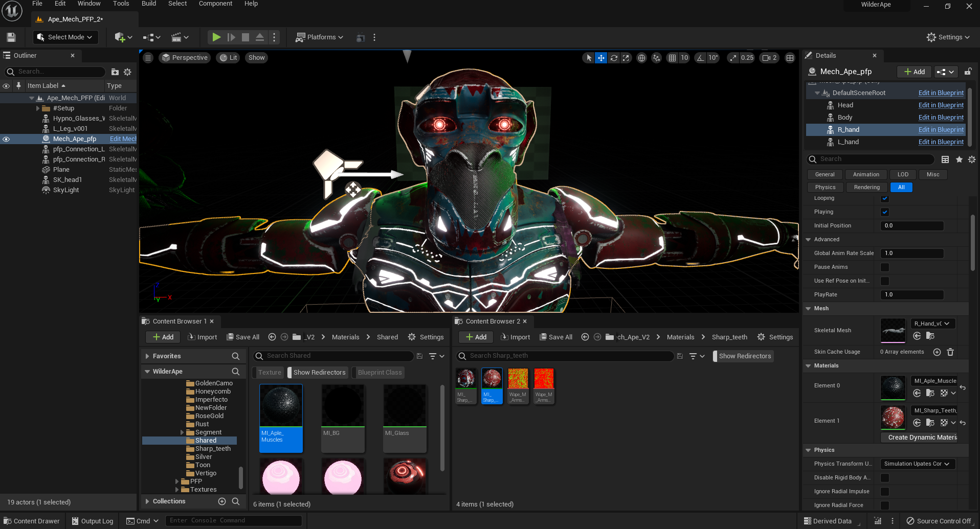Image resolution: width=980 pixels, height=529 pixels.
Task: Click the scale transform tool icon
Action: click(626, 58)
